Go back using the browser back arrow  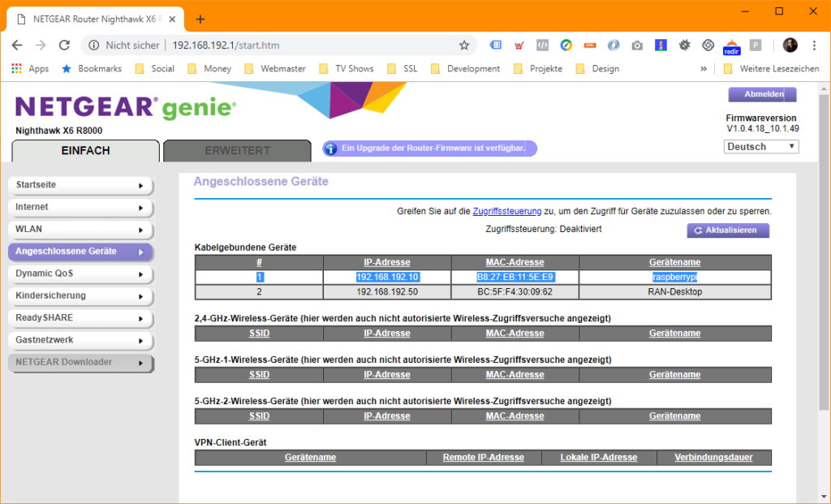(17, 45)
